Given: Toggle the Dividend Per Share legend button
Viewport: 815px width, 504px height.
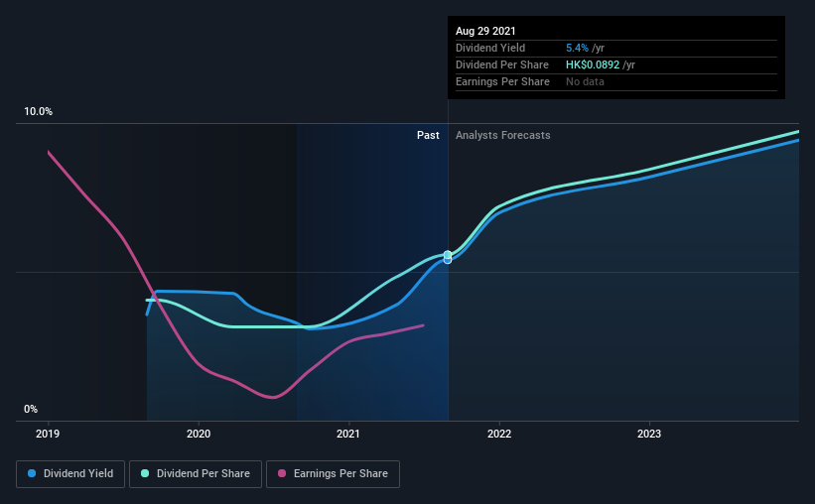Looking at the screenshot, I should click(196, 474).
